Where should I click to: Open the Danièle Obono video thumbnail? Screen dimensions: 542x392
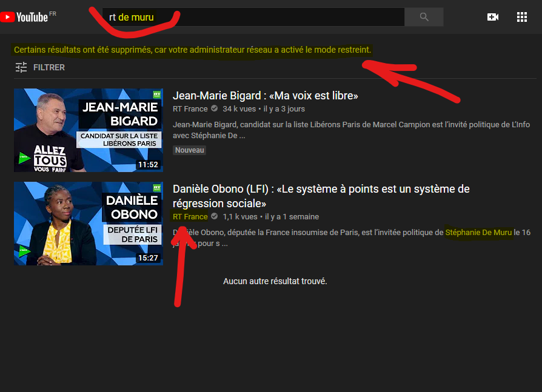coord(89,224)
